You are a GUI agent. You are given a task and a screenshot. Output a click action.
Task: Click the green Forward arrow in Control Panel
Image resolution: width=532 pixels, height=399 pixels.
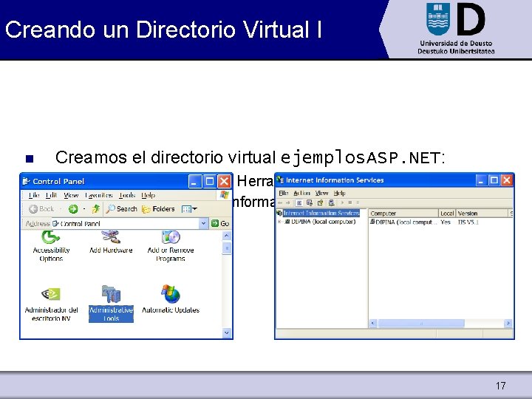coord(73,209)
